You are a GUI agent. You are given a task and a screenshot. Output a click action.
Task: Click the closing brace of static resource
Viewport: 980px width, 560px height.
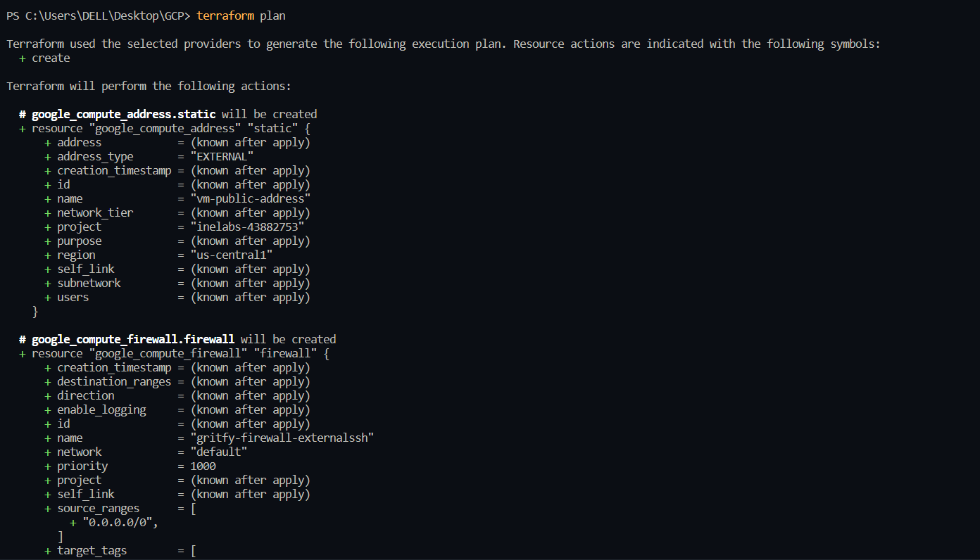(35, 311)
